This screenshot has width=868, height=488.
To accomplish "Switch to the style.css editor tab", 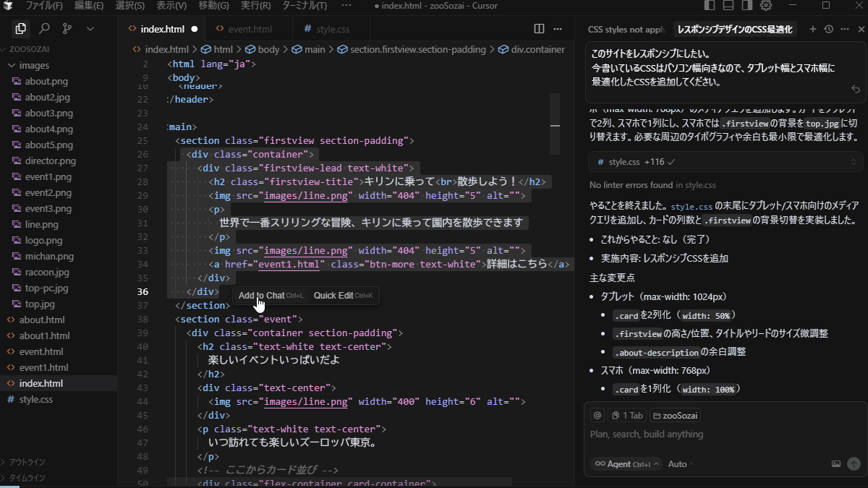I will click(x=332, y=29).
